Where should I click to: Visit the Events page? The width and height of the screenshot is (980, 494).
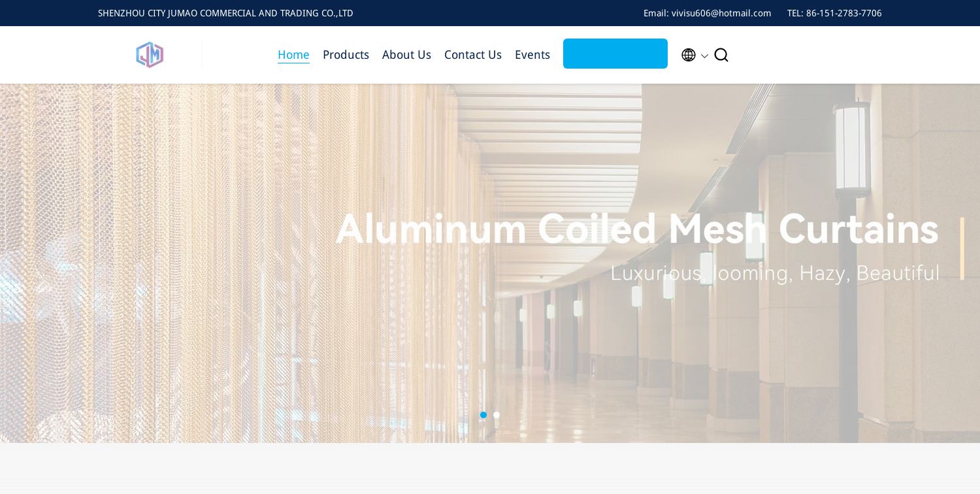tap(532, 55)
